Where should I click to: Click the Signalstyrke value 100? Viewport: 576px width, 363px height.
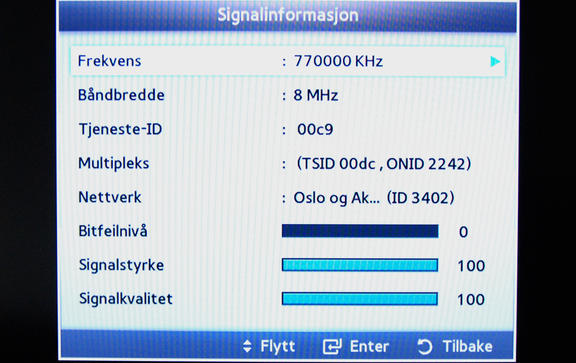[x=471, y=266]
